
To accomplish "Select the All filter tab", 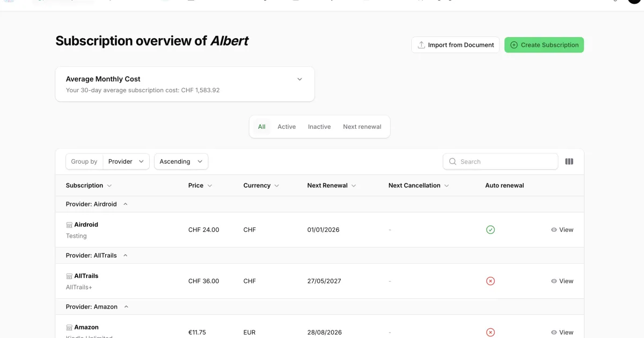I will coord(262,127).
